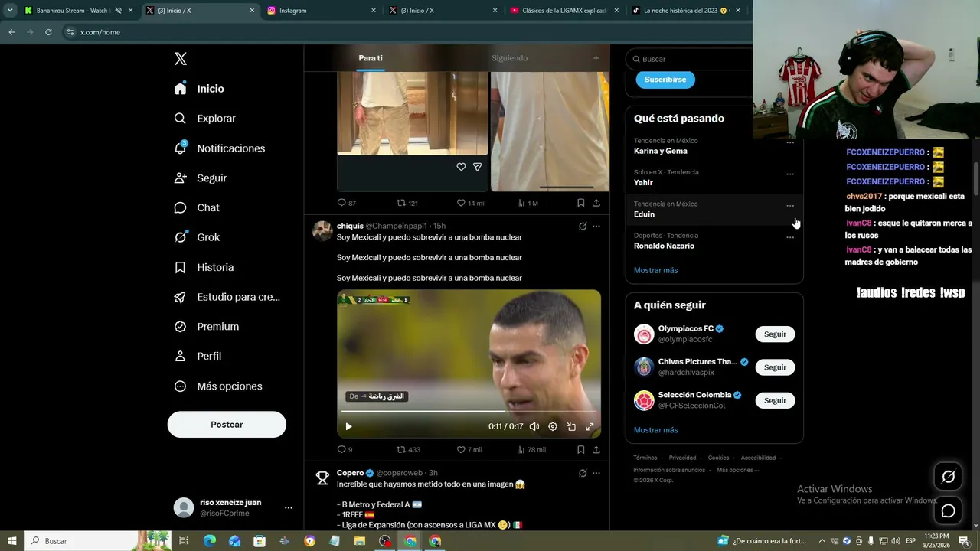
Task: Open the browser tab search dropdown
Action: pyautogui.click(x=10, y=11)
